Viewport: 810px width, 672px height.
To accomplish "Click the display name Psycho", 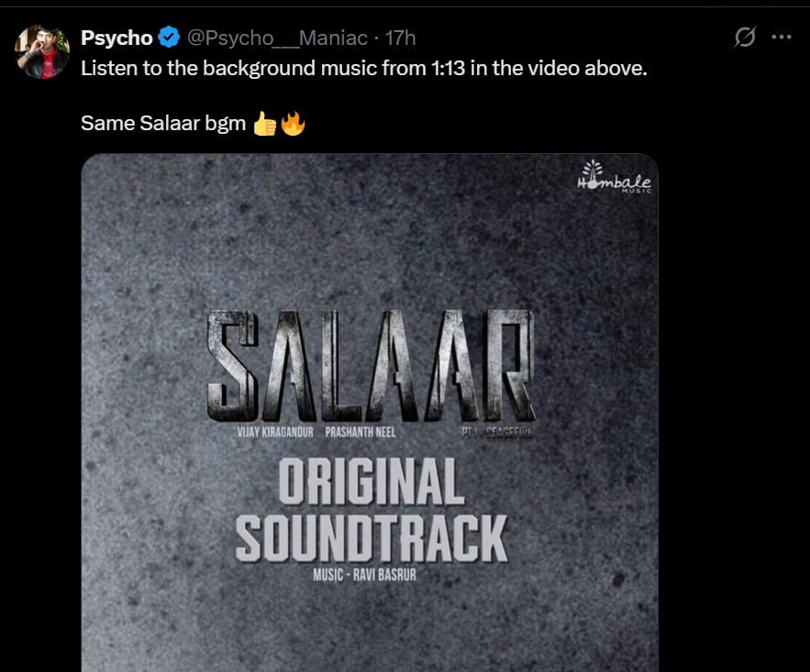I will (x=117, y=38).
